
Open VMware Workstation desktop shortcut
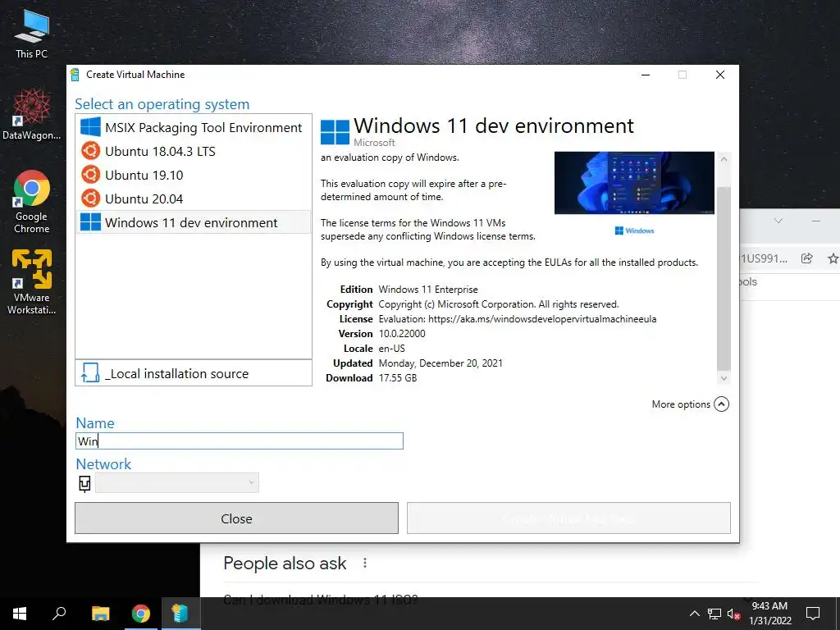(32, 282)
